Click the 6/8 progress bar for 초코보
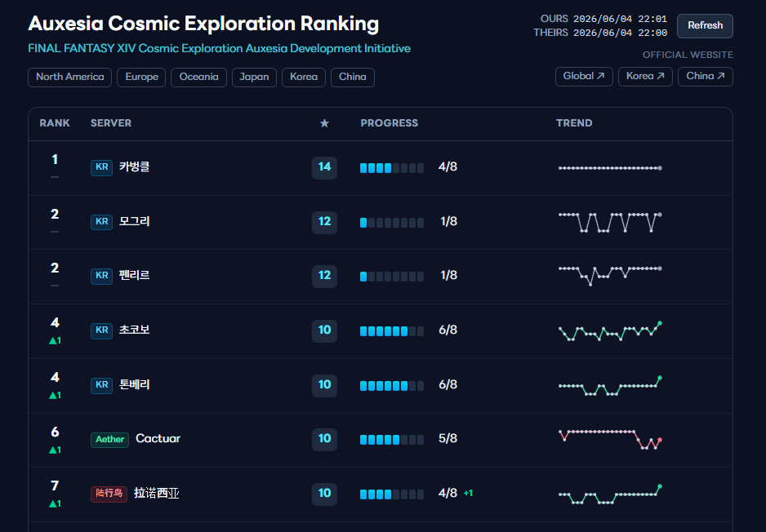Image resolution: width=766 pixels, height=532 pixels. (x=392, y=331)
